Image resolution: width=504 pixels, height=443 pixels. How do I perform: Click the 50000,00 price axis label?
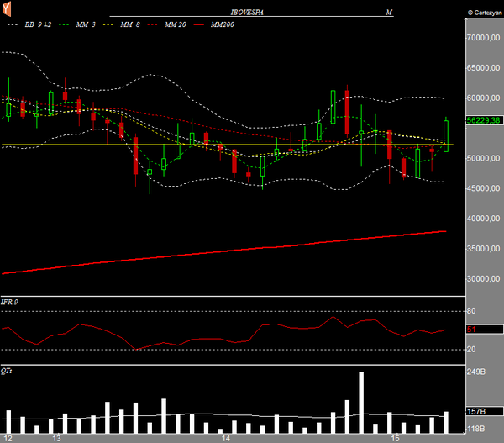point(484,158)
